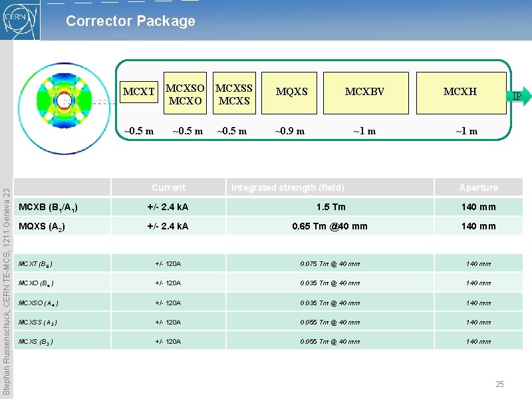Click the '0.035 Tm @ 40 mm' cell in the MCXO row
Viewport: 532px width, 399px height.
[330, 283]
